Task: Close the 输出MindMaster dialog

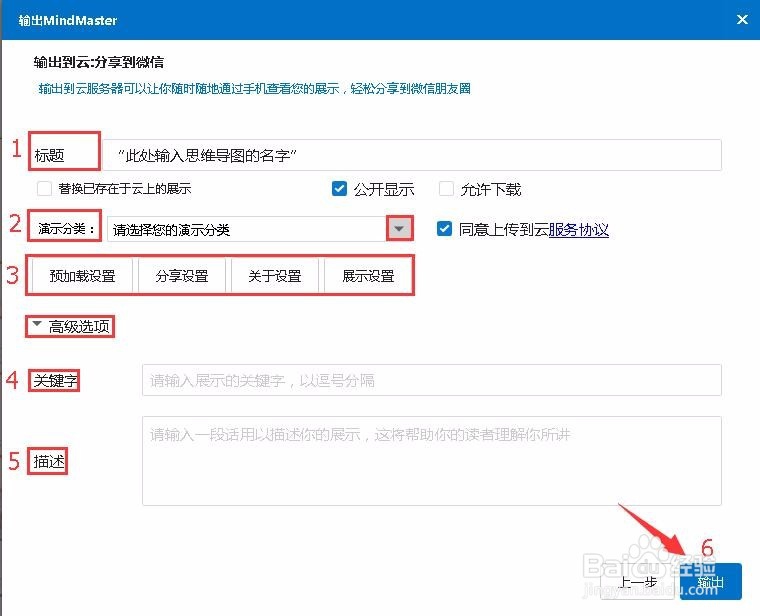Action: tap(742, 19)
